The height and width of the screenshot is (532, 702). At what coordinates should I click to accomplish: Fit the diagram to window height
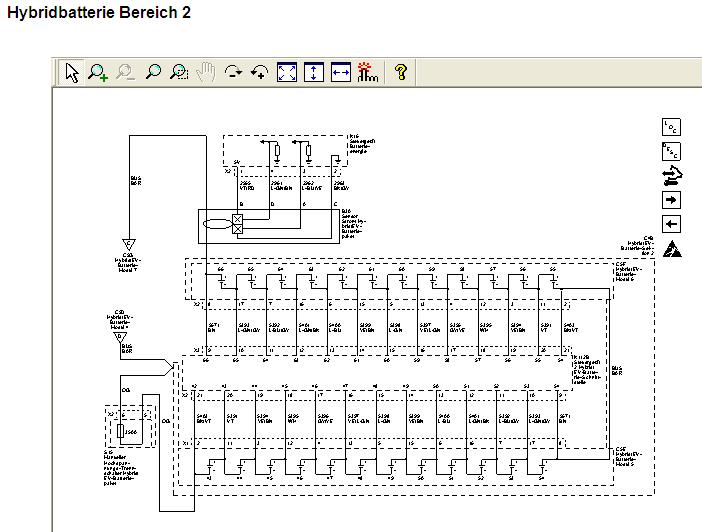(x=314, y=72)
